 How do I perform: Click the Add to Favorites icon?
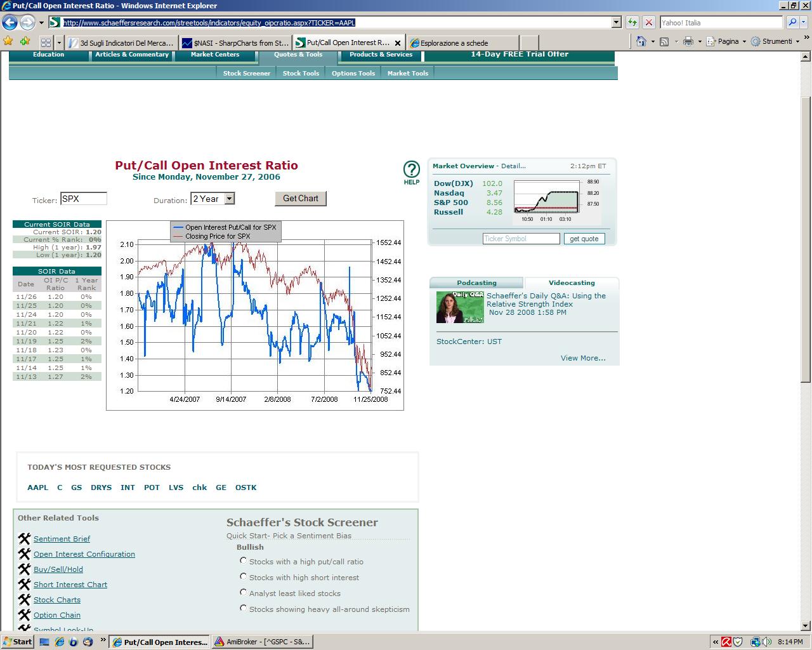(x=25, y=41)
